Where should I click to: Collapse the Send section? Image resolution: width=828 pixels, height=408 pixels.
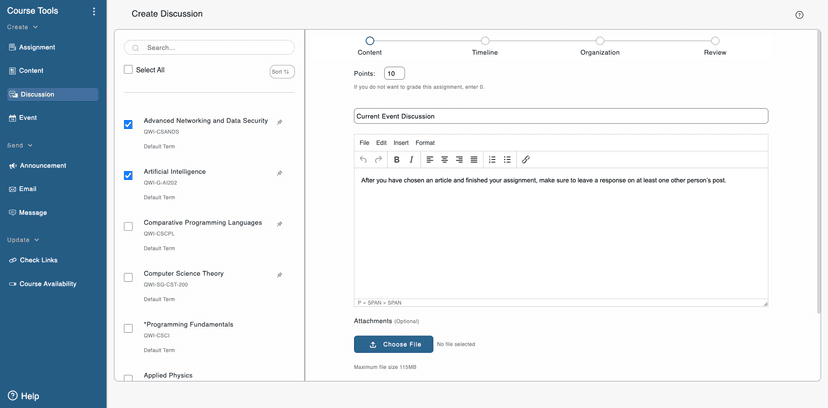tap(20, 145)
